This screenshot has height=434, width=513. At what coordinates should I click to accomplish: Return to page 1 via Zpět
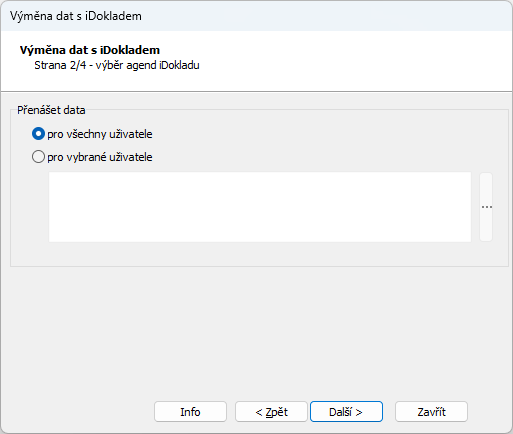271,412
